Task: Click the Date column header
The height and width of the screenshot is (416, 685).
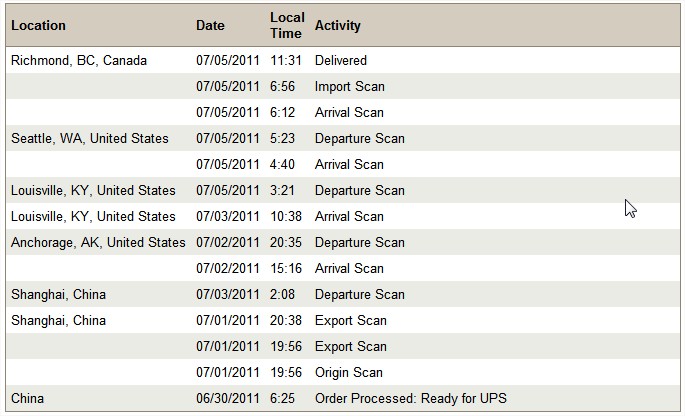Action: click(210, 25)
